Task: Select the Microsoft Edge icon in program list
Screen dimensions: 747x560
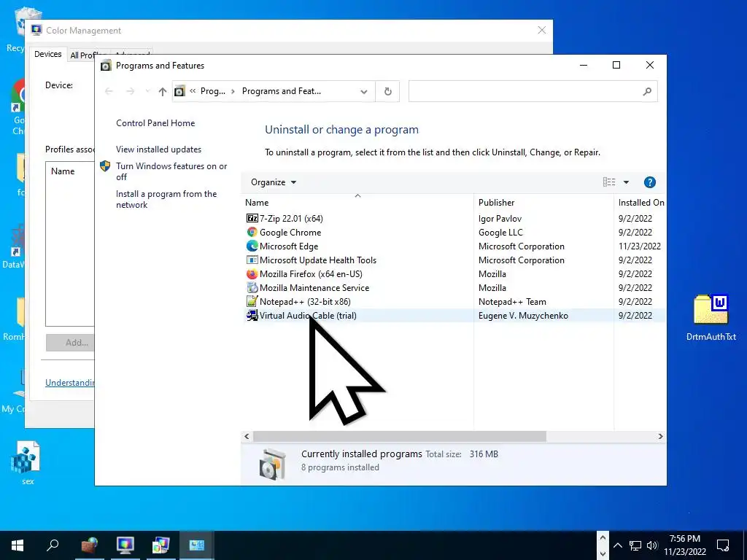Action: (x=252, y=246)
